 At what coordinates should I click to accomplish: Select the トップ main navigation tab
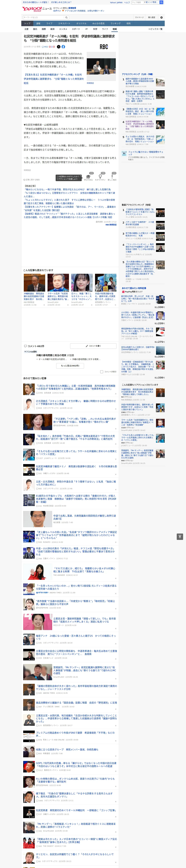click(27, 24)
